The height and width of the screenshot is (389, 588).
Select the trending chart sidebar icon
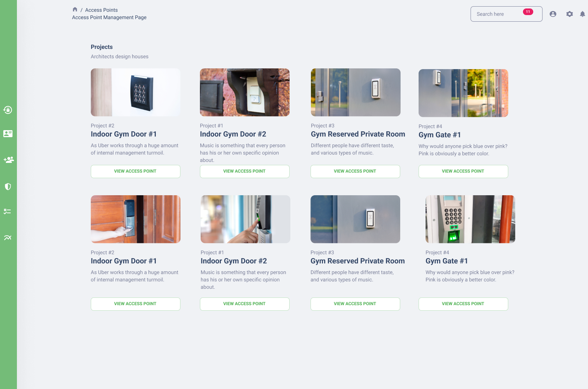8,238
